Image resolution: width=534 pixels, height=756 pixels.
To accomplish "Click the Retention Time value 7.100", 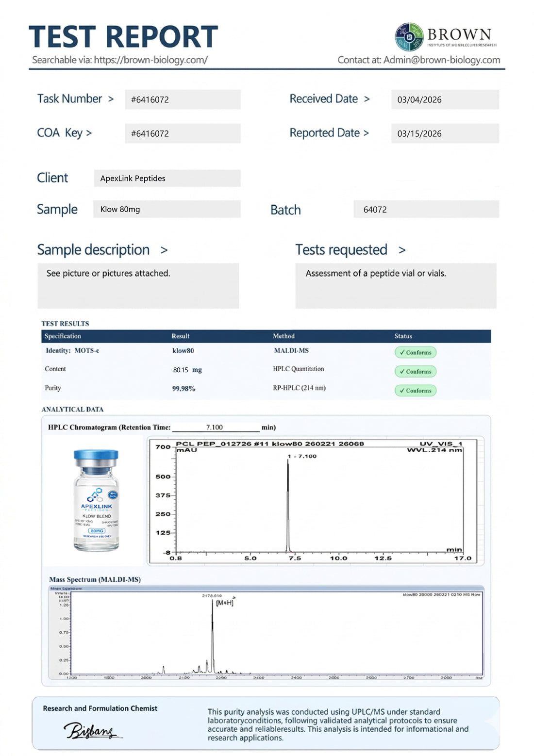I will point(215,427).
